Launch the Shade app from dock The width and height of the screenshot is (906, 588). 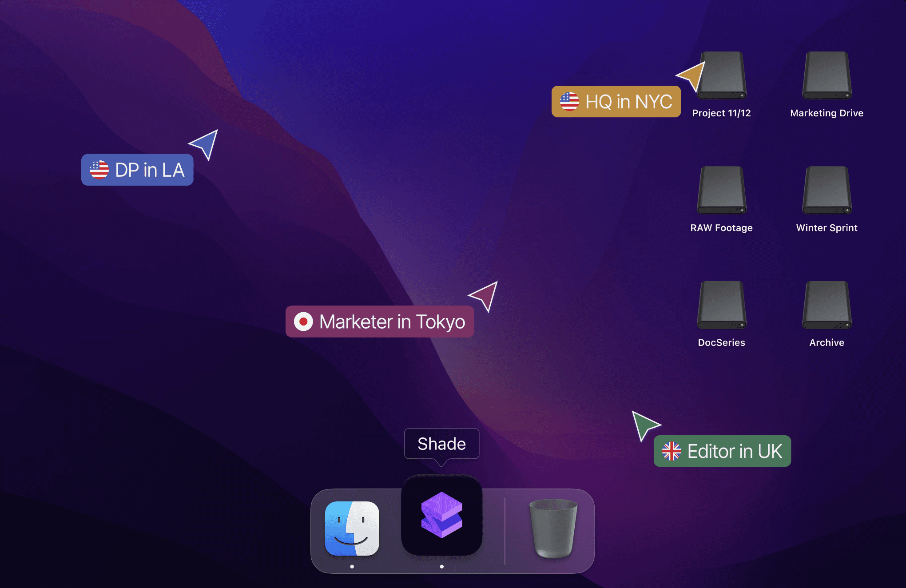click(441, 515)
